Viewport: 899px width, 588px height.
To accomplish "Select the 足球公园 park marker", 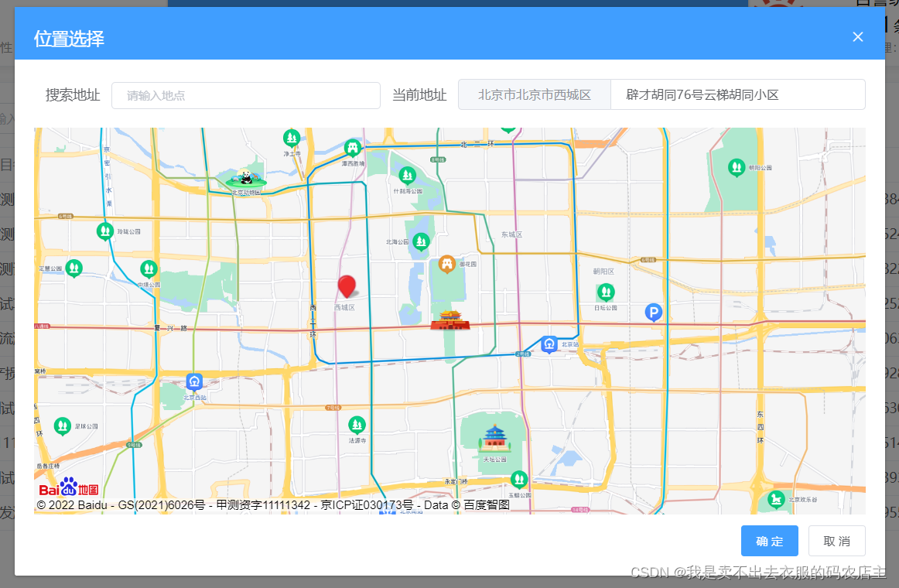I will [63, 426].
